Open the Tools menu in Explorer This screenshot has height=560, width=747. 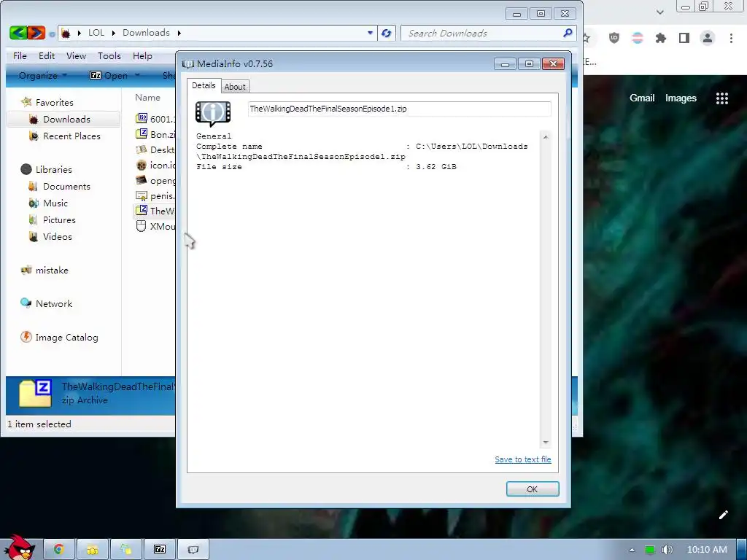(x=109, y=55)
